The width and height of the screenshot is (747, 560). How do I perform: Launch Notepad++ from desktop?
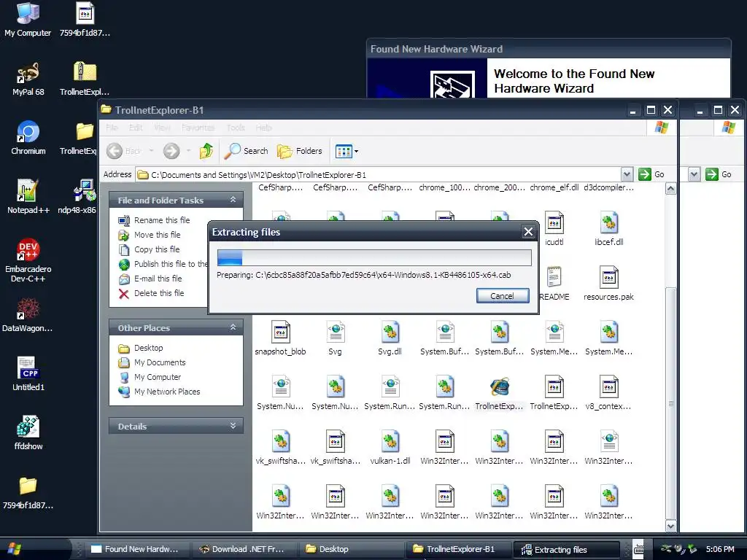click(x=28, y=197)
